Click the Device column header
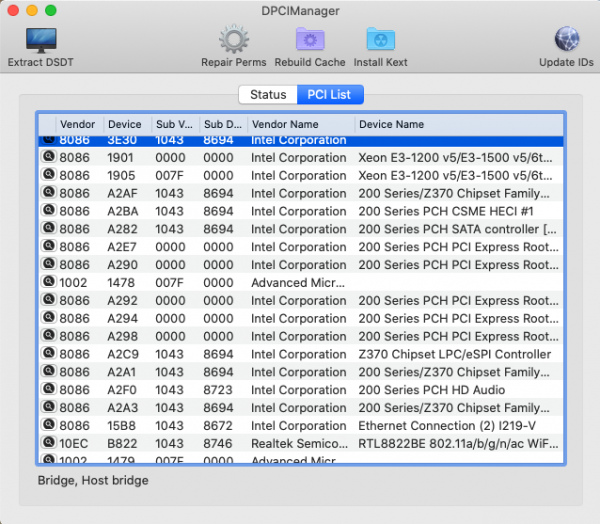Viewport: 600px width, 524px height. pyautogui.click(x=125, y=125)
